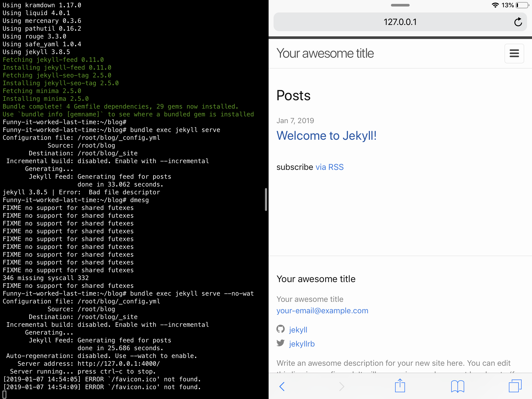The height and width of the screenshot is (399, 532).
Task: Click the 13% battery percentage
Action: (508, 5)
